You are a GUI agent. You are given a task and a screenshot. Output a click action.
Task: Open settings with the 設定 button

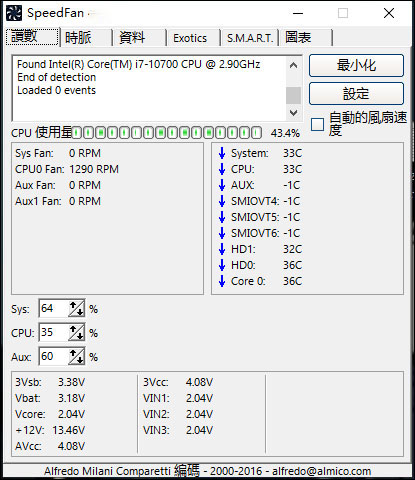point(356,94)
